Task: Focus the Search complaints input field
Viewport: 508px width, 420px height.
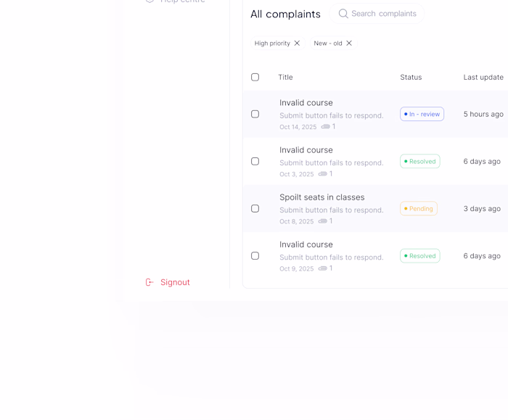Action: (384, 14)
